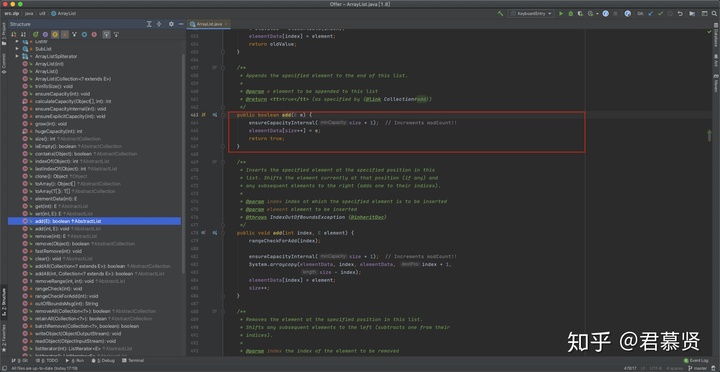Click the master git branch widget
720x372 pixels.
click(x=698, y=368)
